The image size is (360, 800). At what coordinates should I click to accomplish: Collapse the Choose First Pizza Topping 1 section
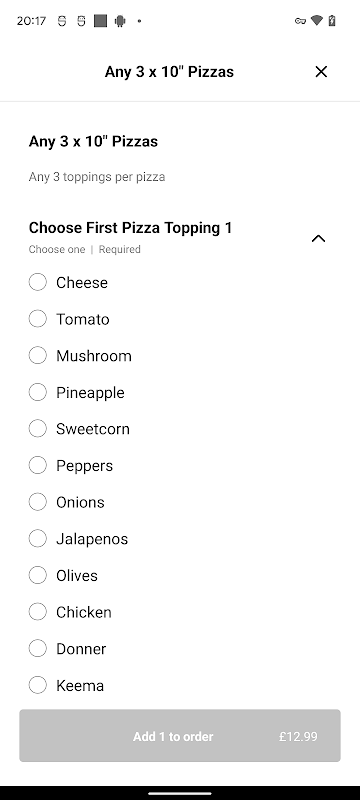[318, 238]
